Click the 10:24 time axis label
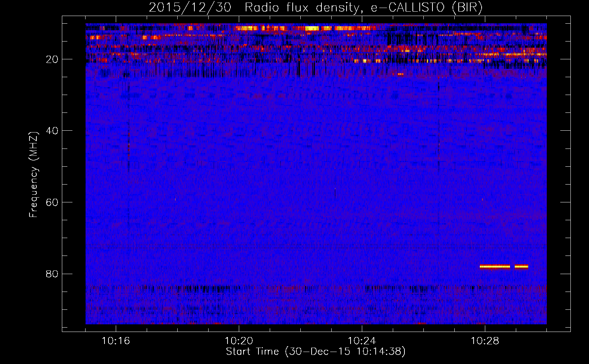The height and width of the screenshot is (364, 589). (362, 341)
